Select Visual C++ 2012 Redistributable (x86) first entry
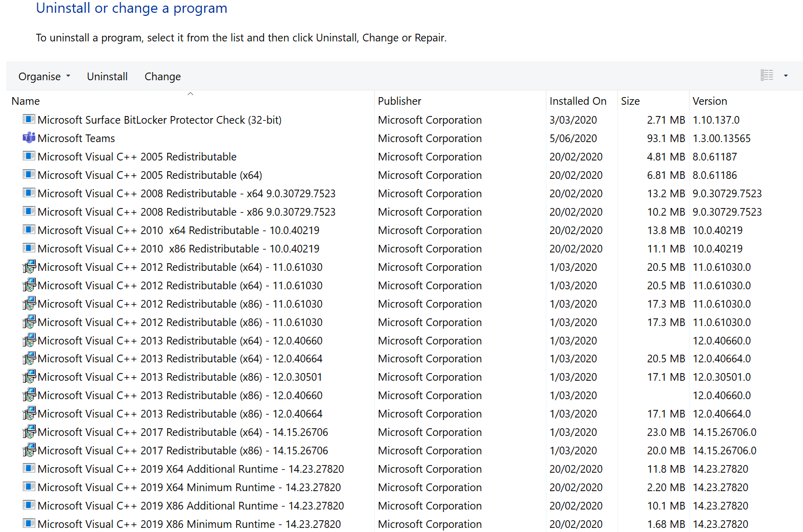 pyautogui.click(x=180, y=304)
